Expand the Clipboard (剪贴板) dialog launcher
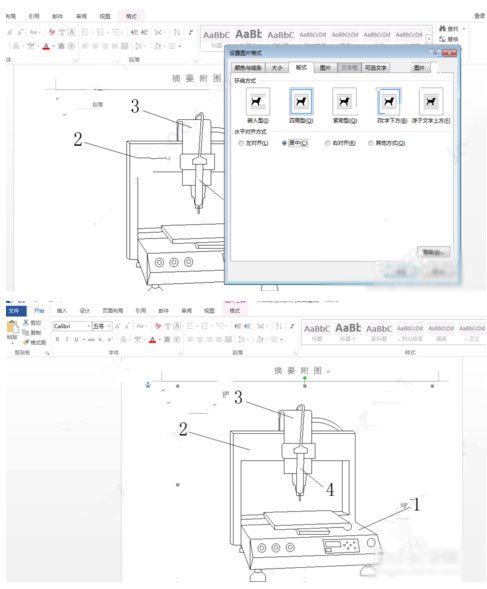The height and width of the screenshot is (589, 487). (47, 353)
